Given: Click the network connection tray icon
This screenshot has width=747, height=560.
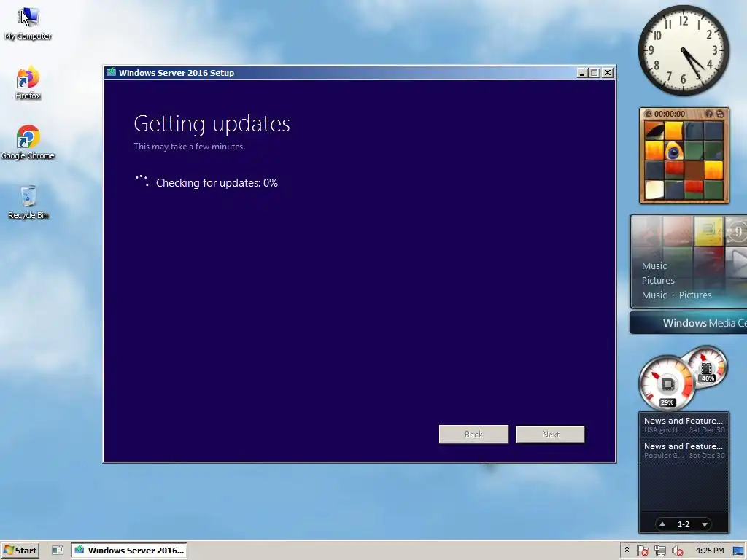Looking at the screenshot, I should [659, 551].
